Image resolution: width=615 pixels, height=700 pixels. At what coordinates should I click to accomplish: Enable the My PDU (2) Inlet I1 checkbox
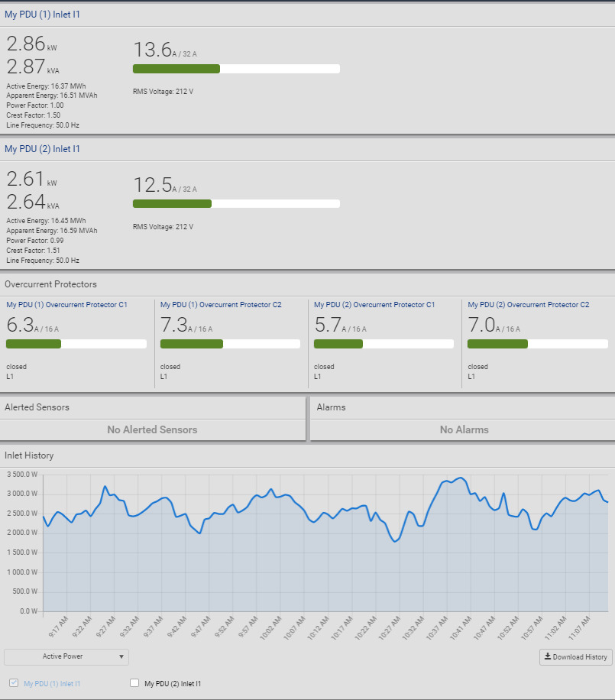[x=135, y=683]
